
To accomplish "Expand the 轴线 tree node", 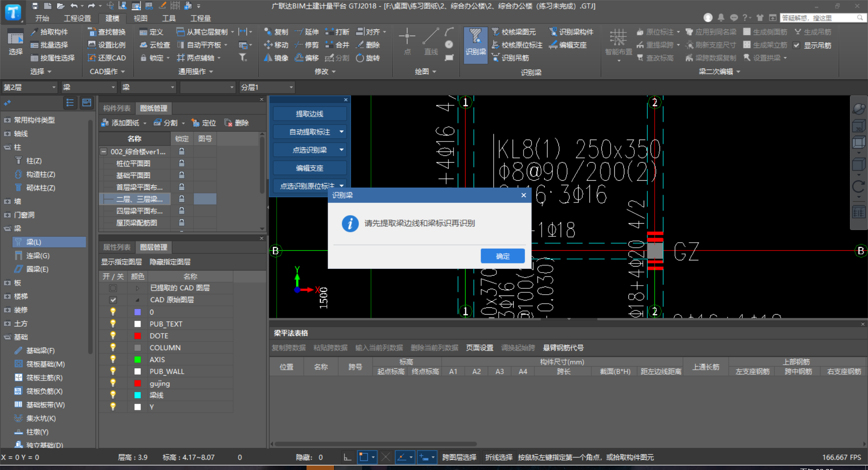I will coord(7,134).
